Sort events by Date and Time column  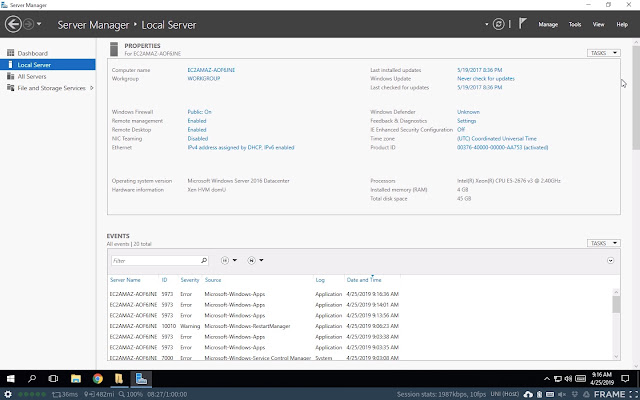click(x=364, y=280)
